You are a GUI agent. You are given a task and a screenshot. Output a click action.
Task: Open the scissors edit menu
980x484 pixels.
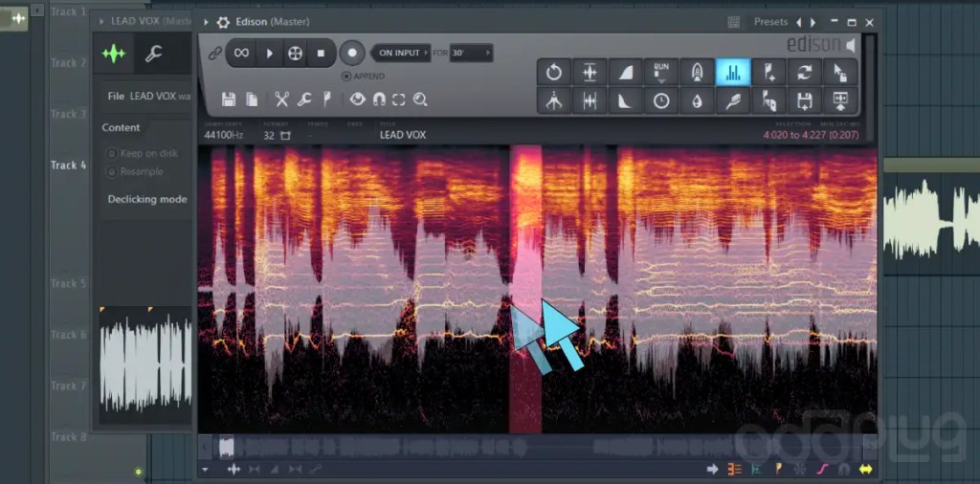pos(282,99)
